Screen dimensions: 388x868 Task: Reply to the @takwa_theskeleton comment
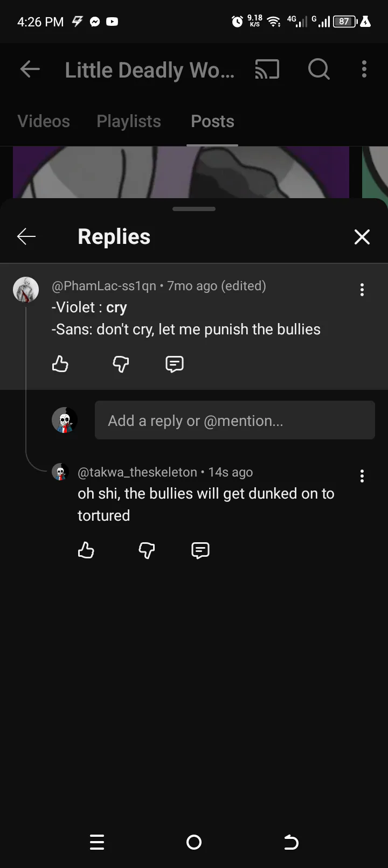pyautogui.click(x=200, y=550)
